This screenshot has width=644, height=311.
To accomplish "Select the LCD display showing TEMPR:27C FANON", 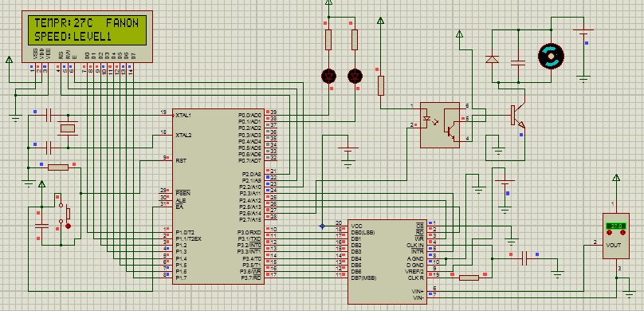I will 87,37.
